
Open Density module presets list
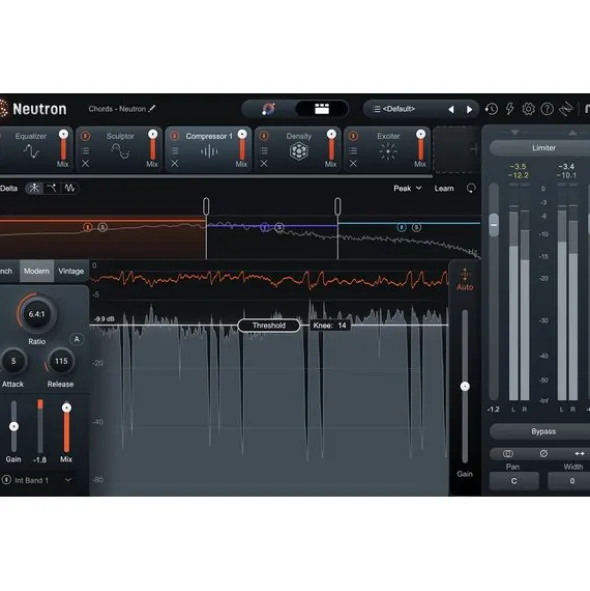(264, 151)
